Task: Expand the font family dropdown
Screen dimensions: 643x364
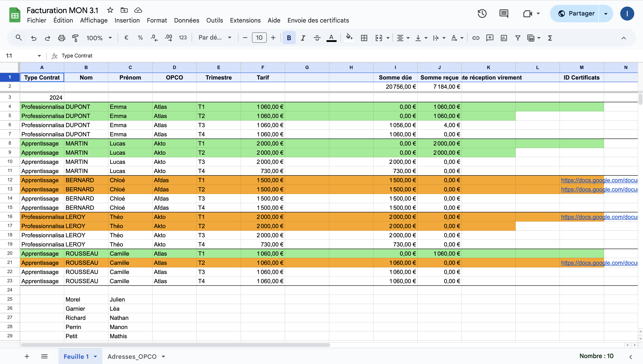Action: pos(215,38)
